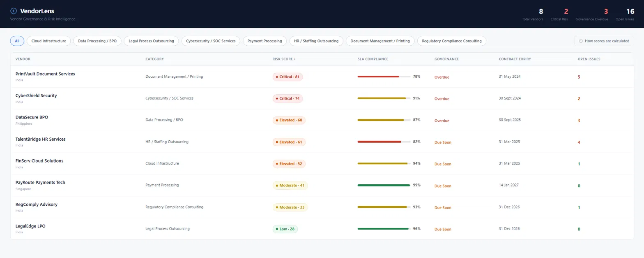The width and height of the screenshot is (644, 258).
Task: Click Philippines under DataSecure BPO
Action: 24,124
